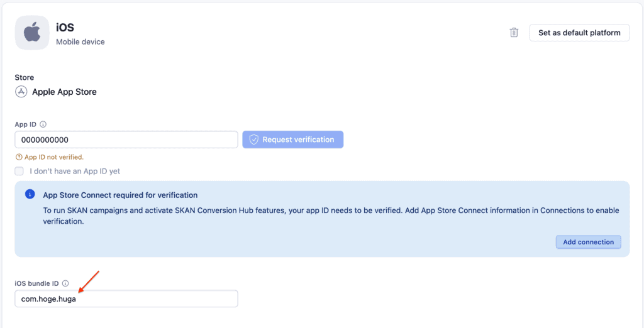Click the 'App Store Connect required for verification' heading
The image size is (644, 328).
(x=120, y=195)
